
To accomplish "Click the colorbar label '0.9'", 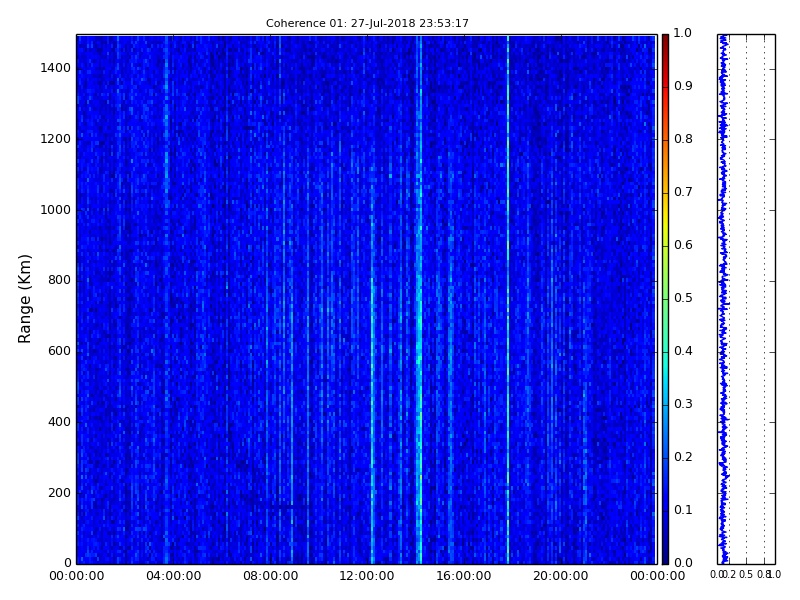I will tap(683, 86).
